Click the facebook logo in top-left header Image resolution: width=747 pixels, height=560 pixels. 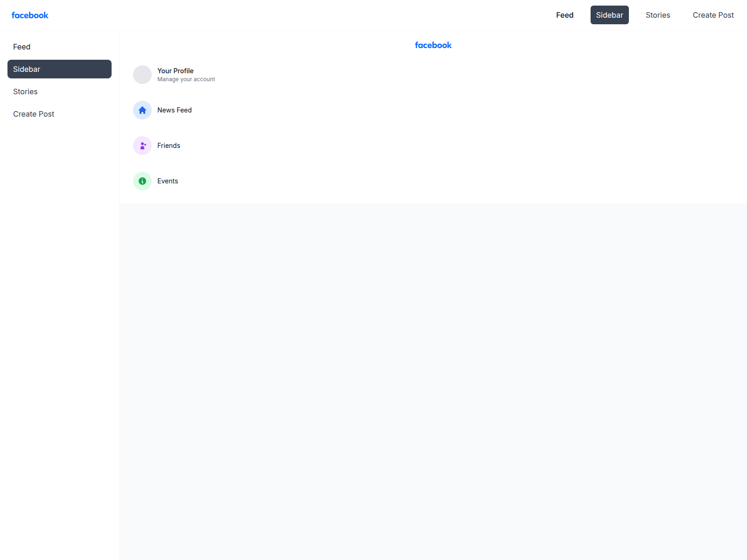click(30, 15)
